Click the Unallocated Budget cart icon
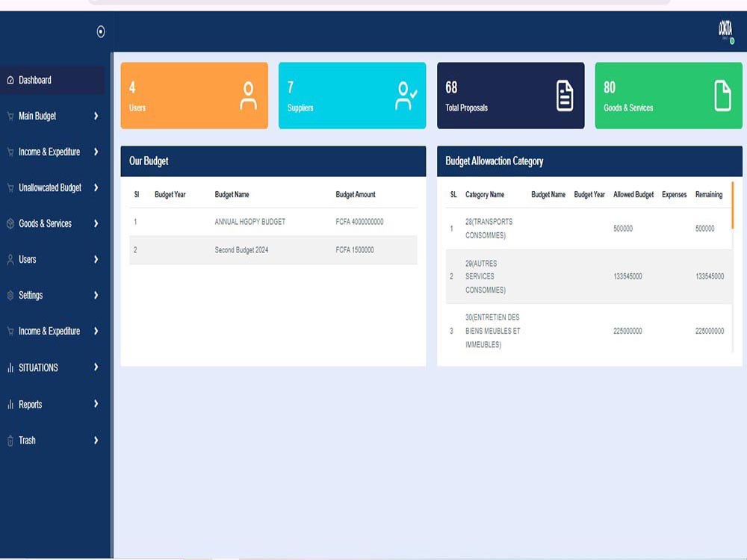Viewport: 747px width, 560px height. point(10,187)
